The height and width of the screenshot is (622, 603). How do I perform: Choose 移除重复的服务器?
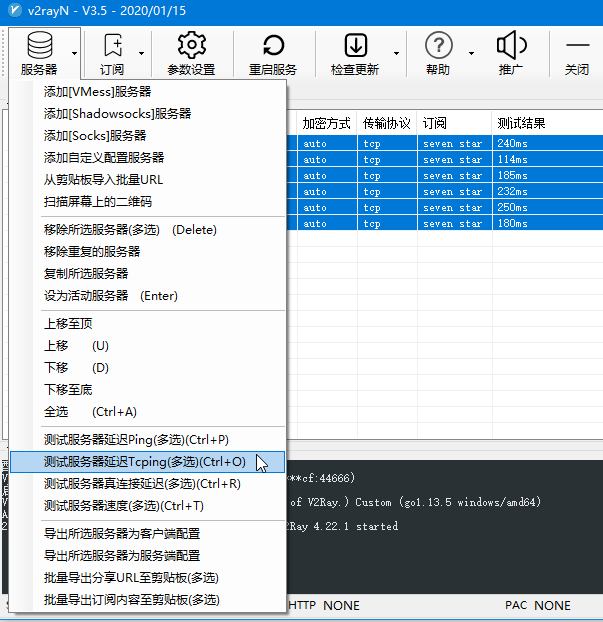pyautogui.click(x=148, y=251)
